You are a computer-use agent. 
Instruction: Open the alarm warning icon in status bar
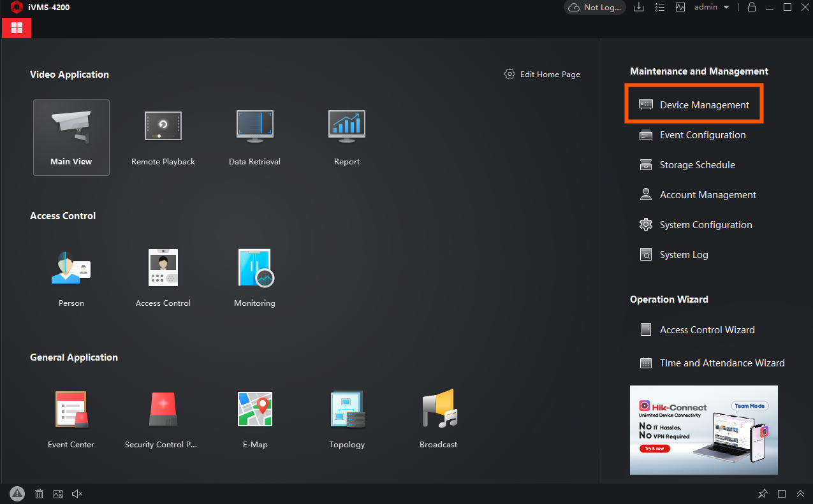coord(17,493)
